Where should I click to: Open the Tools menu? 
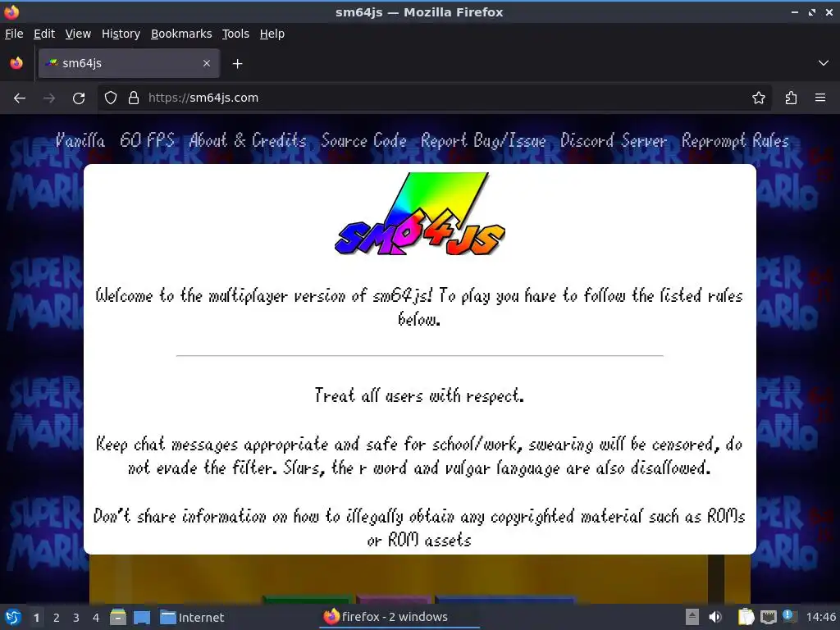235,34
